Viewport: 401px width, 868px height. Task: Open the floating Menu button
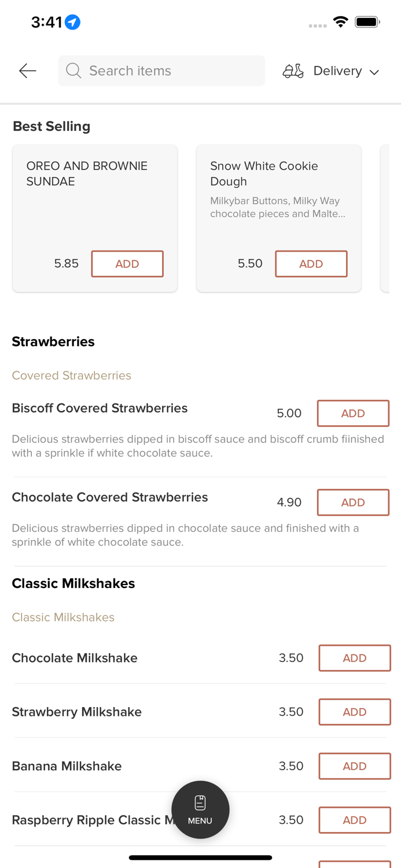tap(200, 809)
